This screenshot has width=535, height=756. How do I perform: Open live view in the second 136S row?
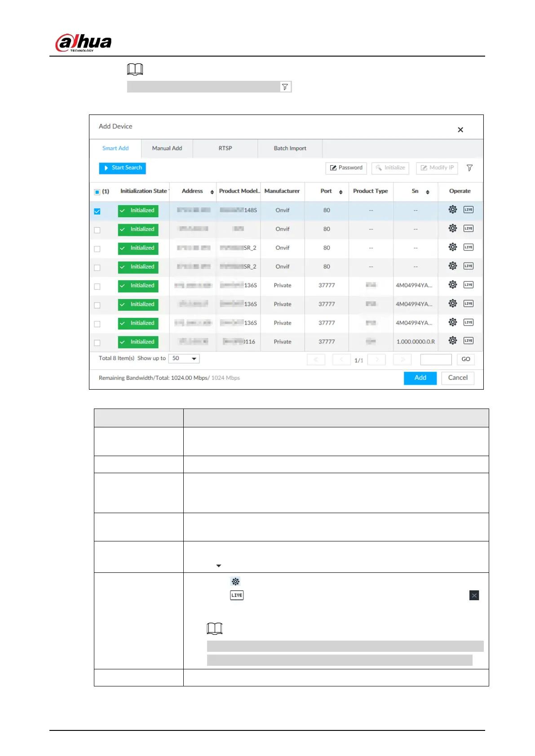click(469, 303)
